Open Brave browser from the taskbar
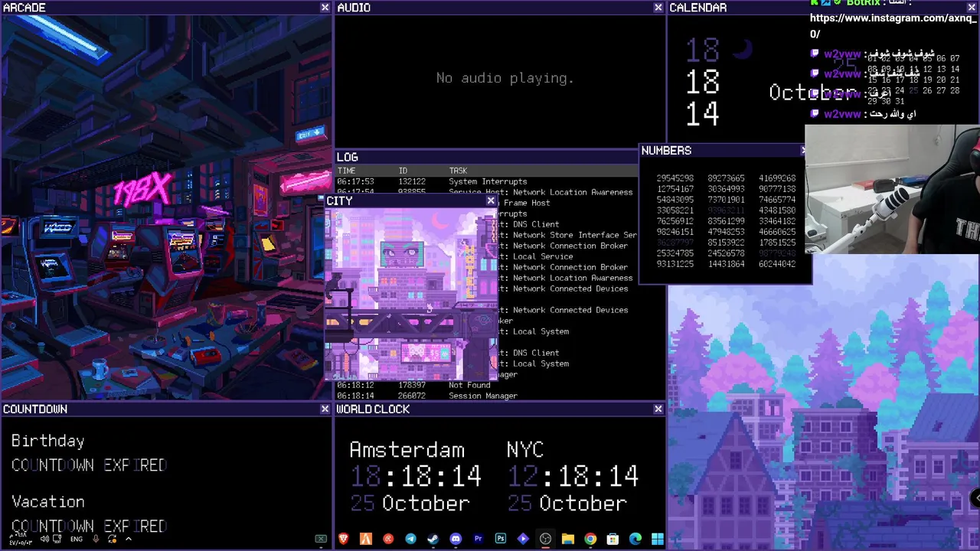 point(344,539)
